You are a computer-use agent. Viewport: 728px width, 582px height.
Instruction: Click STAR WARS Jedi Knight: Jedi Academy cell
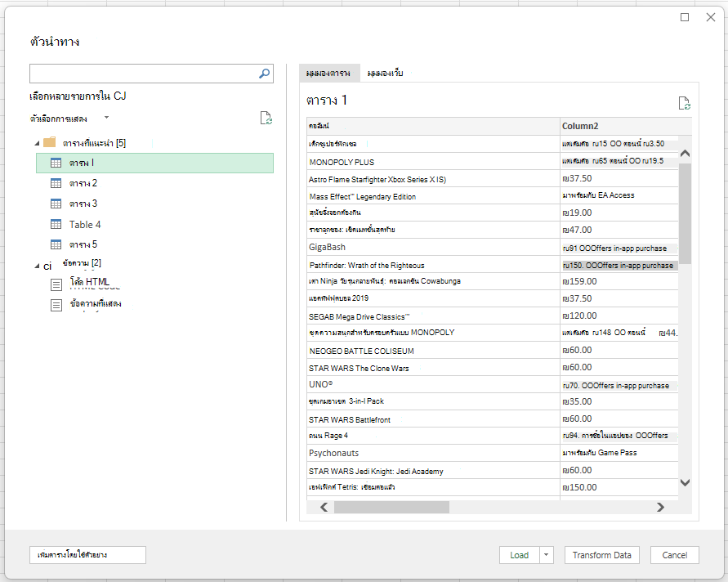pos(434,471)
